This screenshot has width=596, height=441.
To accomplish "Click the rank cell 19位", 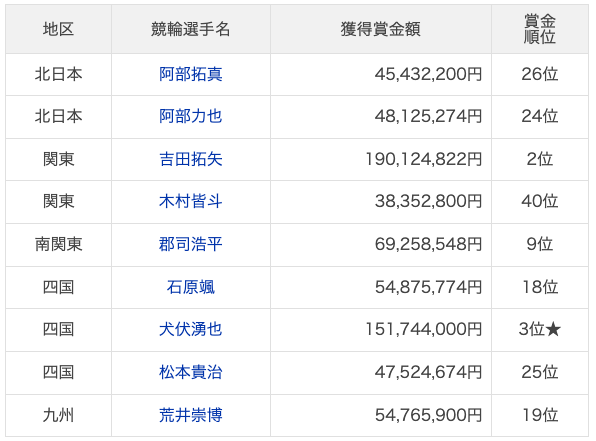I will tap(540, 415).
